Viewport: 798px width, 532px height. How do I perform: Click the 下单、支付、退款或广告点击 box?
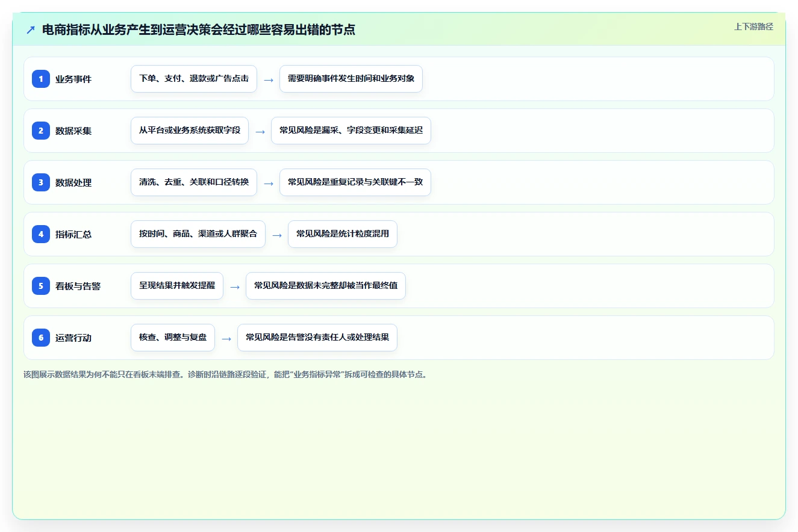[194, 79]
